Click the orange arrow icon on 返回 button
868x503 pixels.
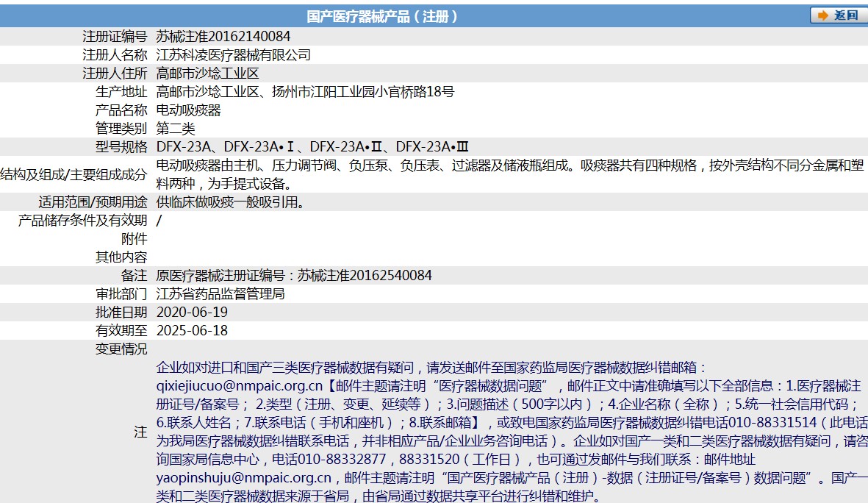click(822, 15)
